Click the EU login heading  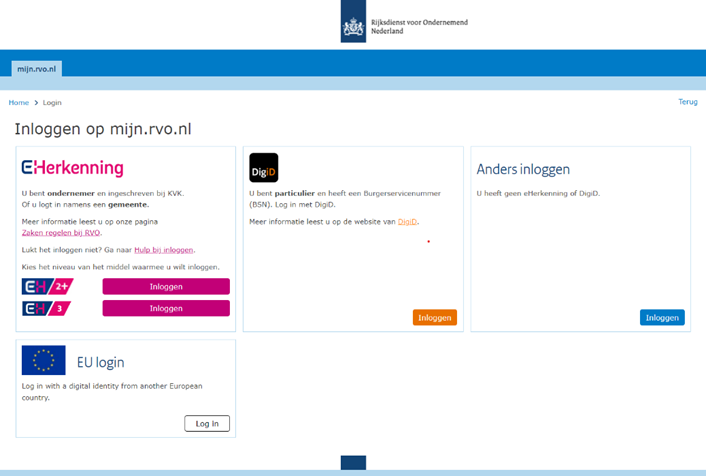[100, 363]
